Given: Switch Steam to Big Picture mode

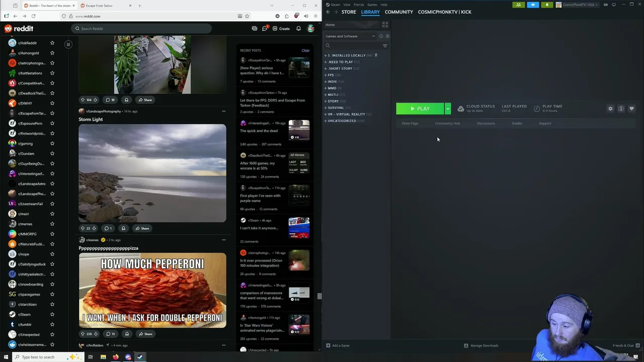Looking at the screenshot, I should point(614,5).
